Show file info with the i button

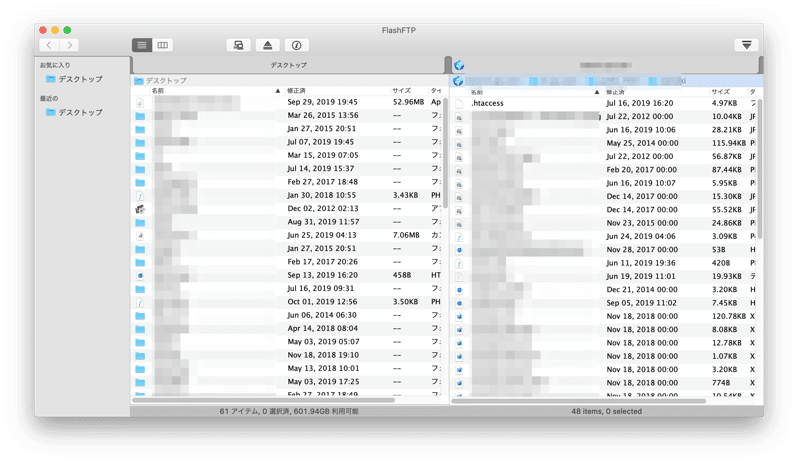[297, 45]
